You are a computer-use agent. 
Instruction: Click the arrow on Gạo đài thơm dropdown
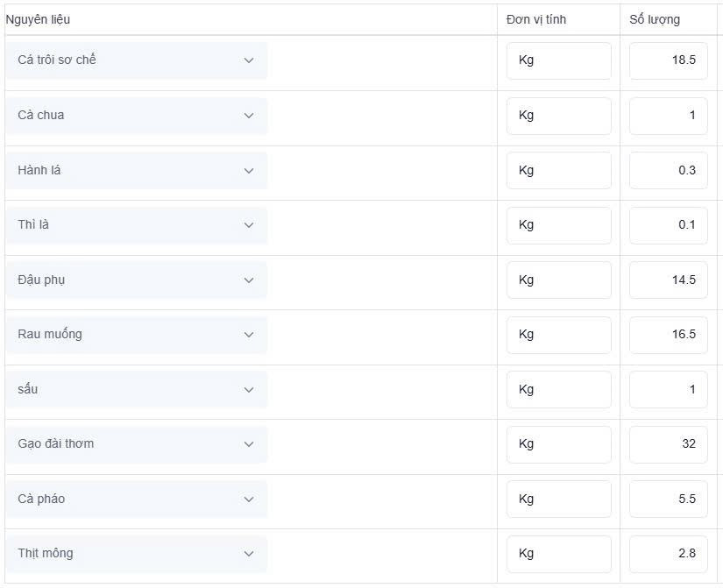tap(249, 444)
